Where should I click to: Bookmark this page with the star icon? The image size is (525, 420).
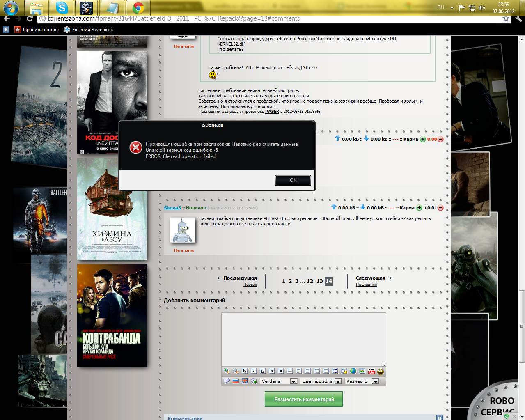[x=506, y=19]
